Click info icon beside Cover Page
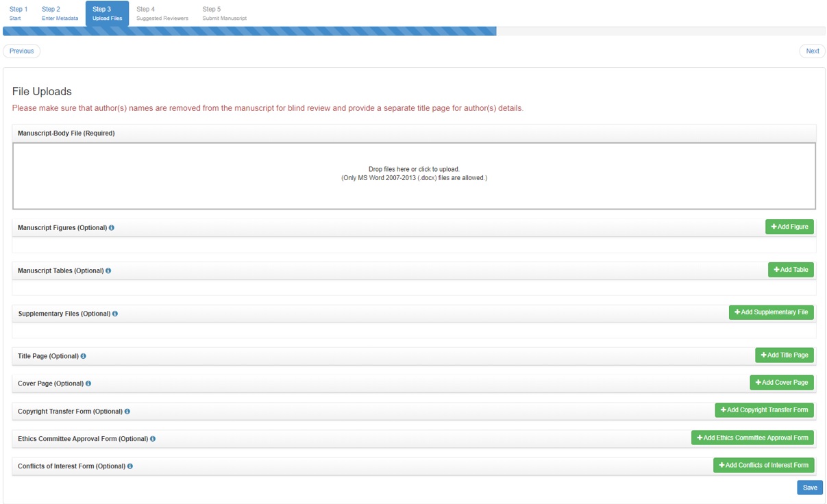The height and width of the screenshot is (504, 827). (88, 384)
